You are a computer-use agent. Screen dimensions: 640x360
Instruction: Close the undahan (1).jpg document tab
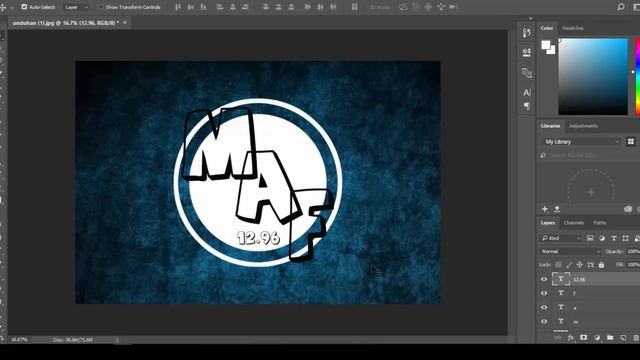(125, 23)
